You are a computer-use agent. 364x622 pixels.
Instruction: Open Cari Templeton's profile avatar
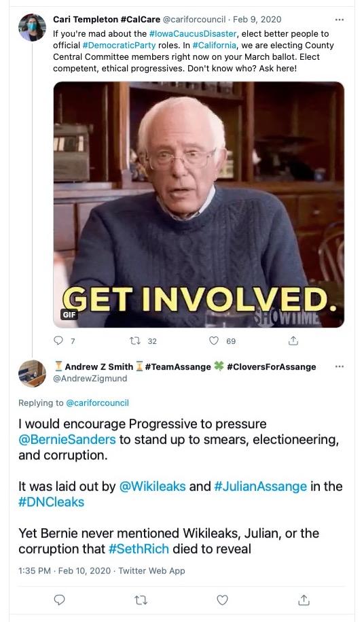pyautogui.click(x=32, y=27)
